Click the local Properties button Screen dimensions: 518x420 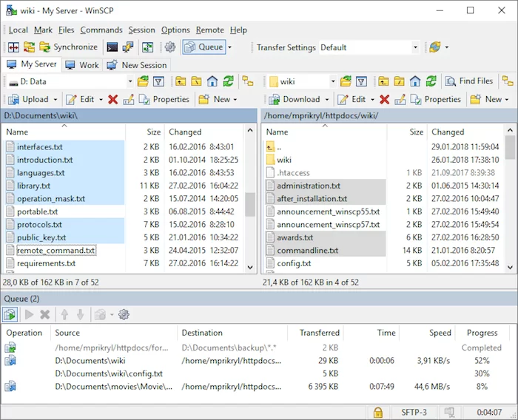164,99
